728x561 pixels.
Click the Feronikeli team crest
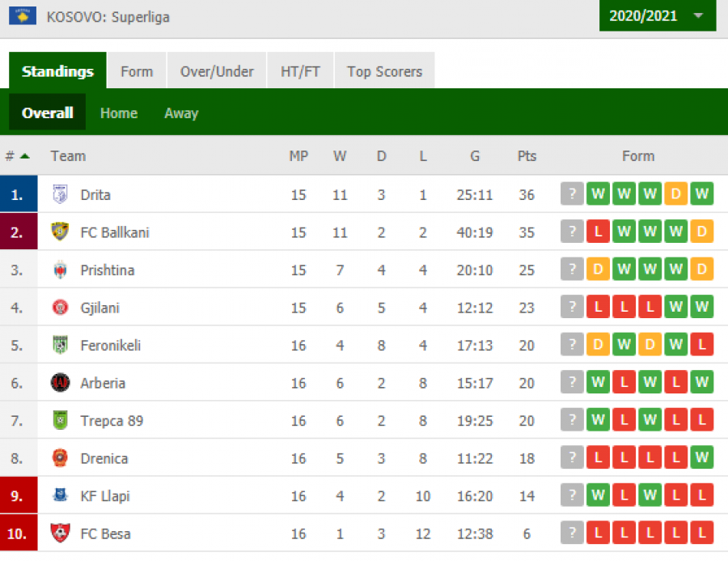tap(60, 345)
